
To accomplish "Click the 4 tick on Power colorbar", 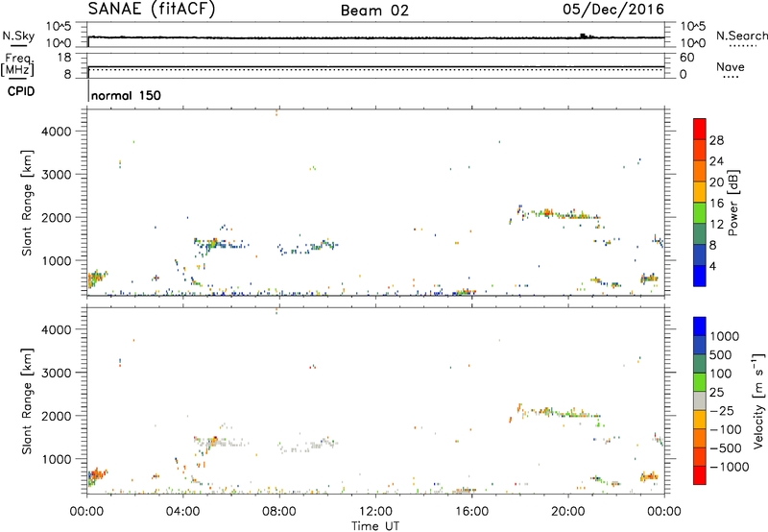I will click(712, 266).
